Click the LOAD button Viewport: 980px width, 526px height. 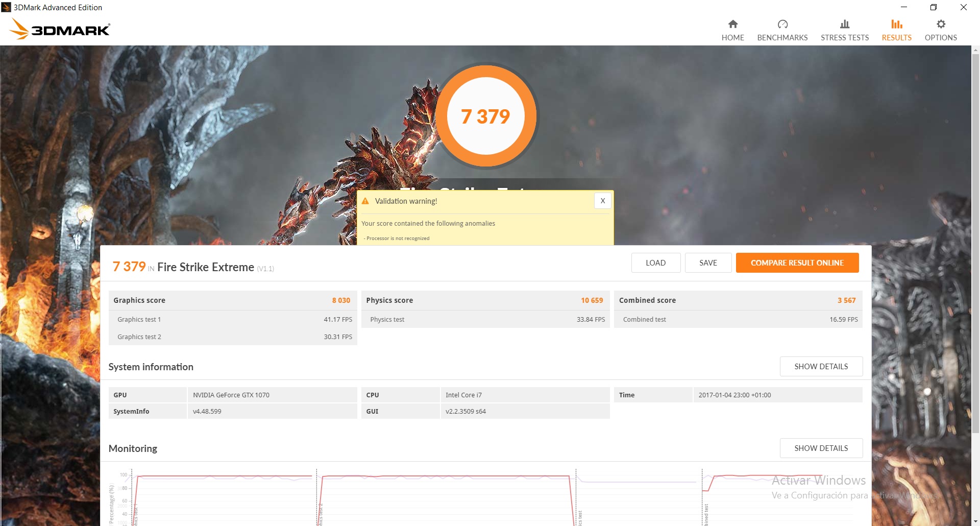656,262
